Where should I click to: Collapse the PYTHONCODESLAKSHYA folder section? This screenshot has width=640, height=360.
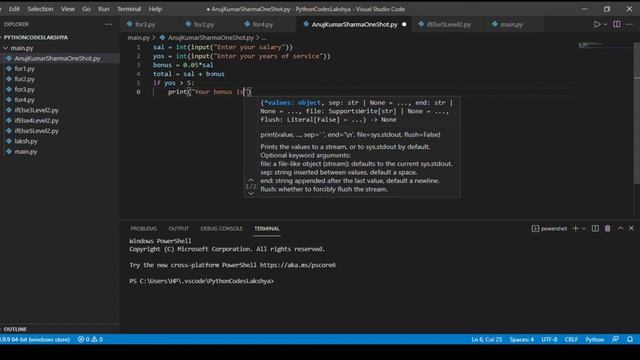point(36,37)
